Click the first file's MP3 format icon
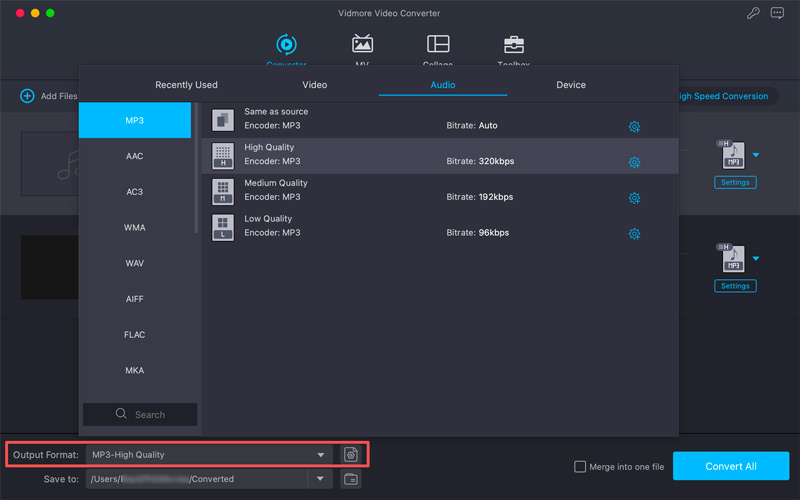The width and height of the screenshot is (800, 500). (x=733, y=155)
